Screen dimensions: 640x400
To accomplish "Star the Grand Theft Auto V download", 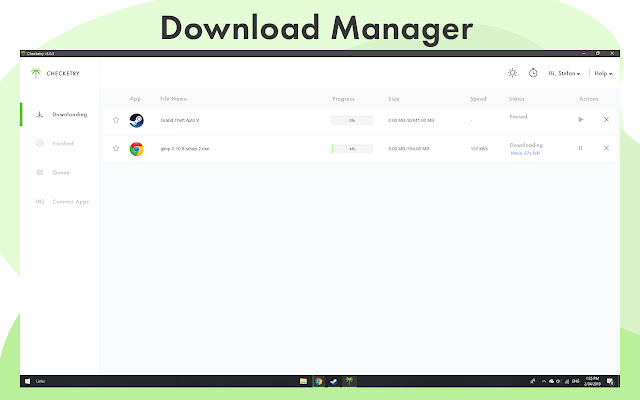I will [x=116, y=120].
